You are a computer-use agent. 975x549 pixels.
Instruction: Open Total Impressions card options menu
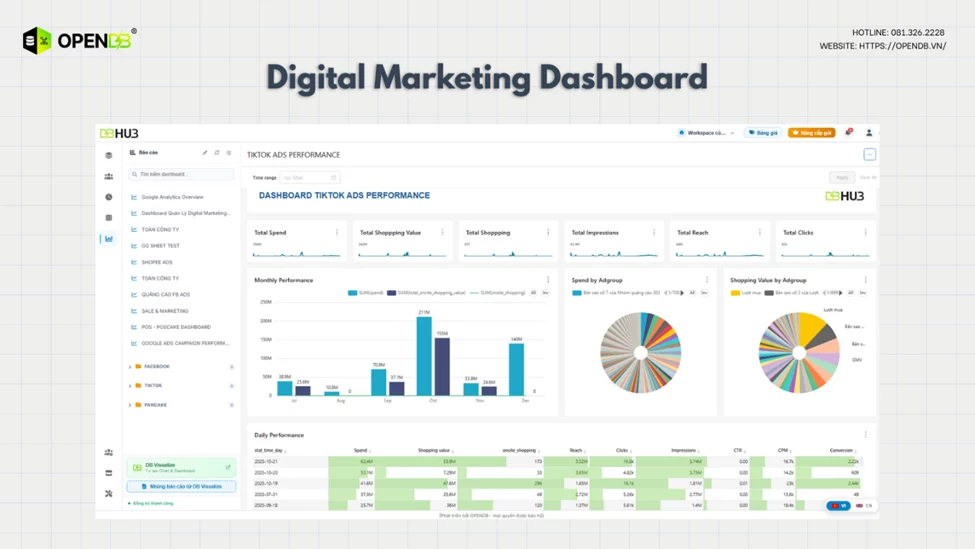pos(654,233)
